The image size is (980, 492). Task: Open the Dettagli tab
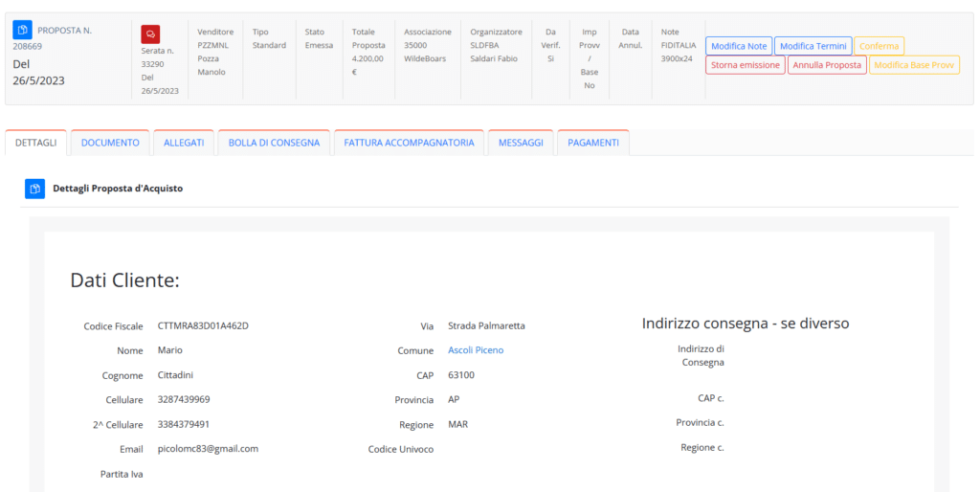tap(36, 143)
